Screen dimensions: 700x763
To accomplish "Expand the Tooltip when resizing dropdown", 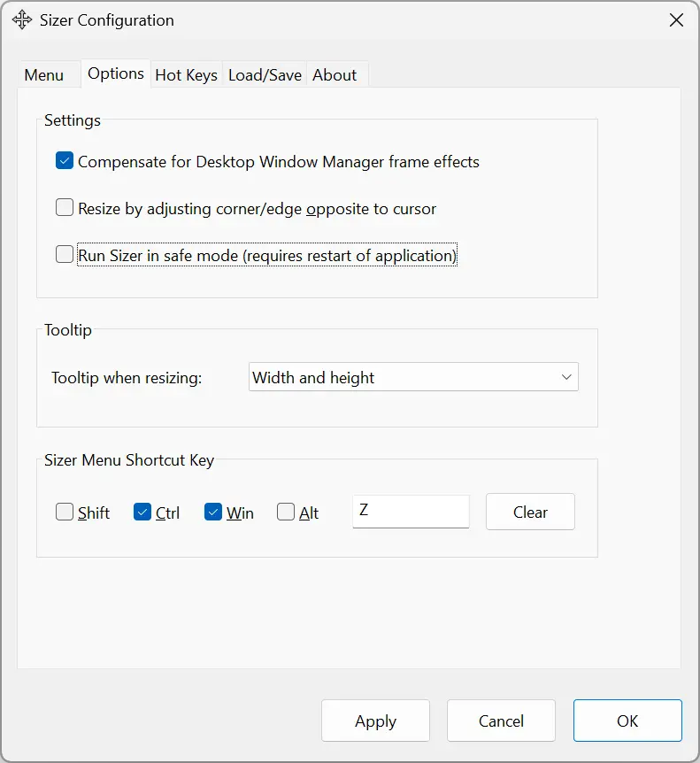I will click(x=413, y=377).
